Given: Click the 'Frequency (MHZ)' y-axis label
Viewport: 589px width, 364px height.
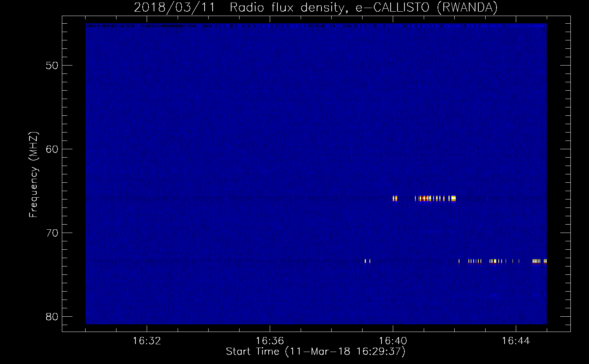Looking at the screenshot, I should (33, 174).
